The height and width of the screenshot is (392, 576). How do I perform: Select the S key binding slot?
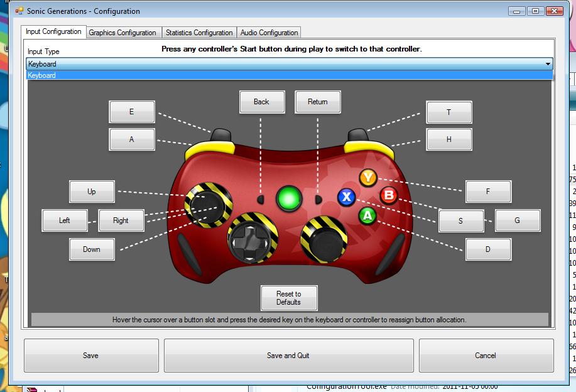pos(461,220)
